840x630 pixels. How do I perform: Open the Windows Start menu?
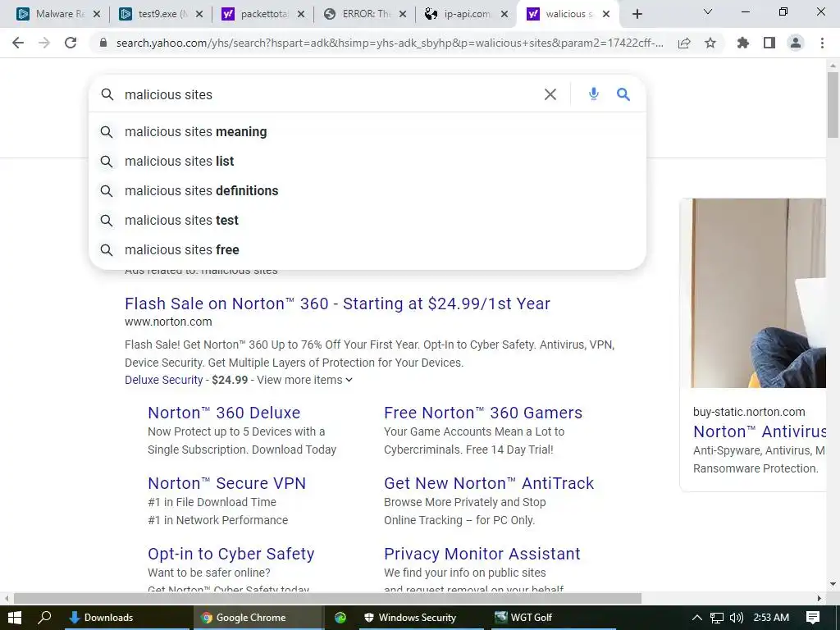coord(15,618)
